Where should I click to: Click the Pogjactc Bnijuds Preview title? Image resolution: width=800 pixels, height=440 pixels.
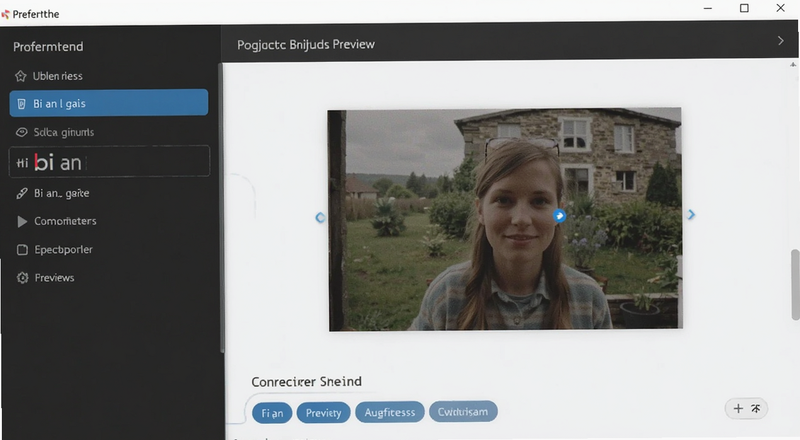306,44
